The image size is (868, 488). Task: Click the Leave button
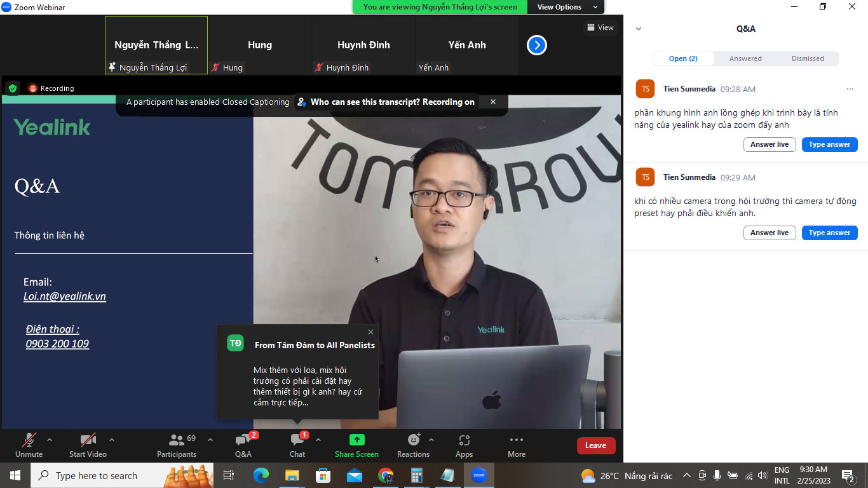click(595, 445)
